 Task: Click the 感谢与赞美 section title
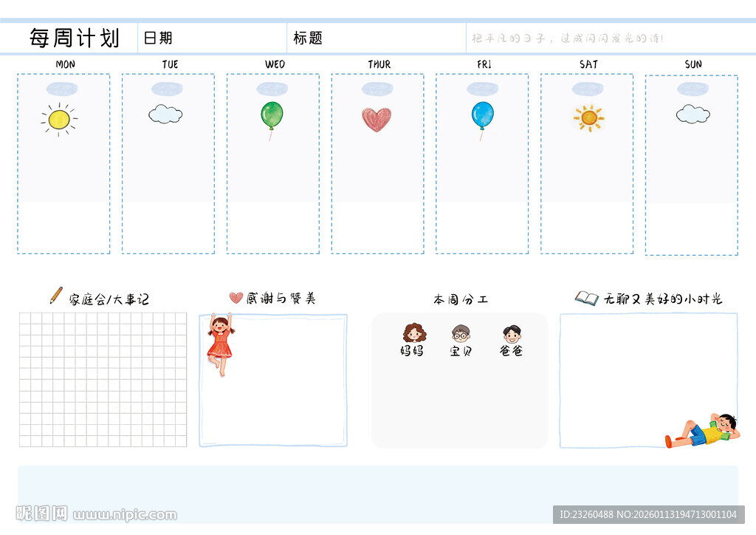tap(281, 298)
